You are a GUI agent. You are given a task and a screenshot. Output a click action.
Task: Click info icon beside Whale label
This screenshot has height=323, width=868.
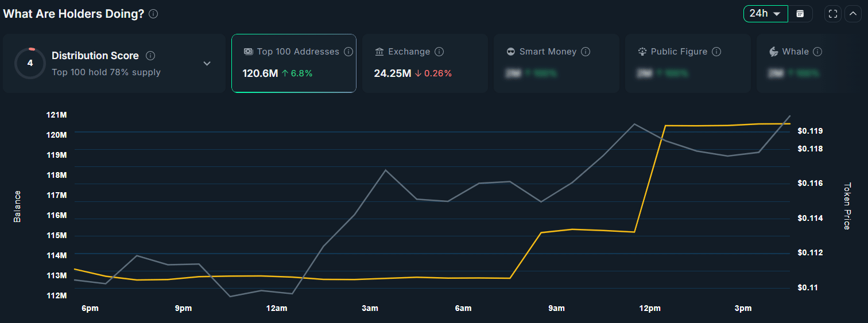[817, 52]
